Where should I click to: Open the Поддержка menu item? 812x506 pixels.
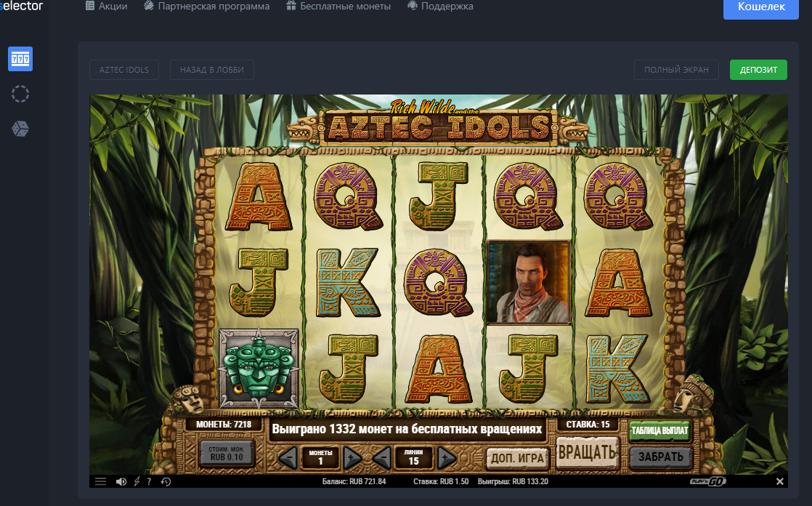[440, 7]
